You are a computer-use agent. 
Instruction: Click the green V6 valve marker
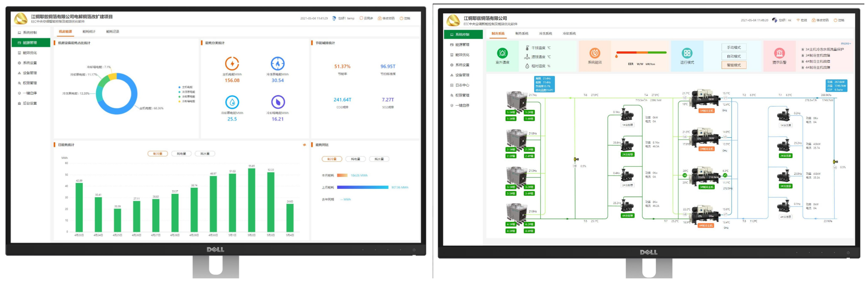point(685,175)
